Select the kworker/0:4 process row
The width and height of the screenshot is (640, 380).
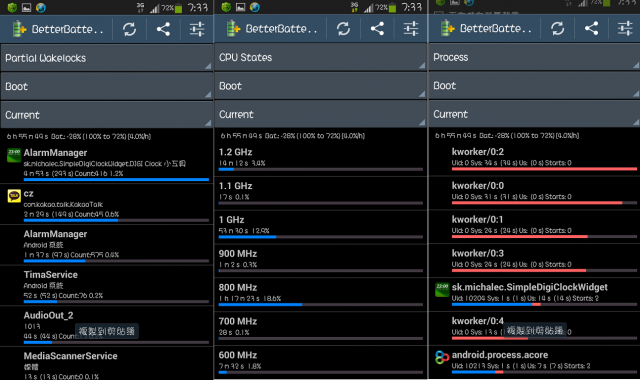(534, 328)
